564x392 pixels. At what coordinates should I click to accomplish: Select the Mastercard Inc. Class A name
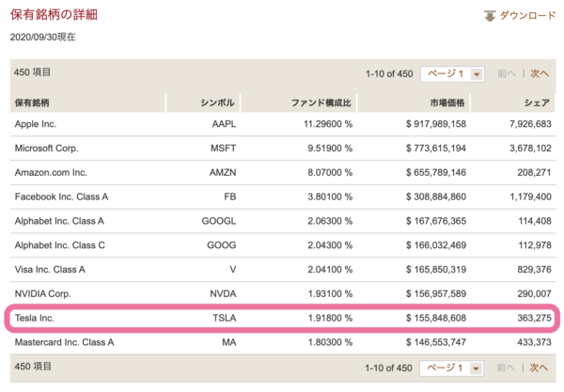point(64,342)
